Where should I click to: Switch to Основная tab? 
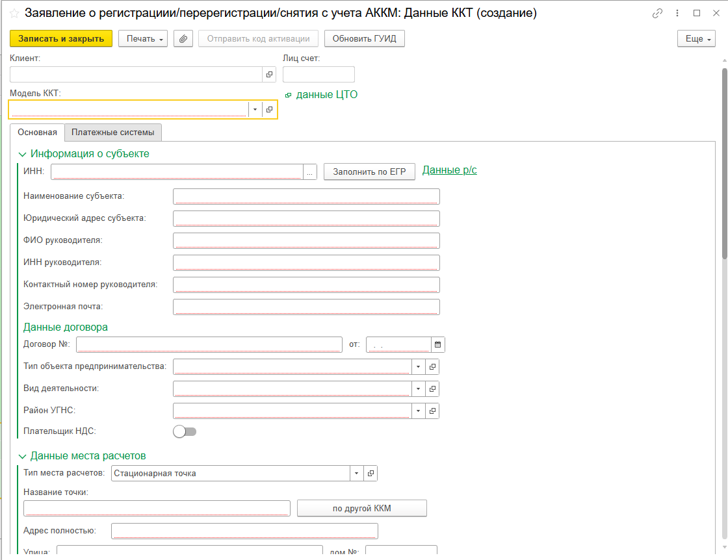click(37, 133)
